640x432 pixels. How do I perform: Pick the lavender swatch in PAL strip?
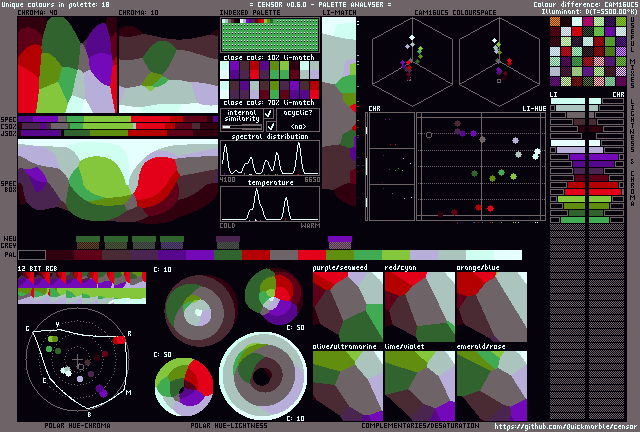(x=424, y=255)
